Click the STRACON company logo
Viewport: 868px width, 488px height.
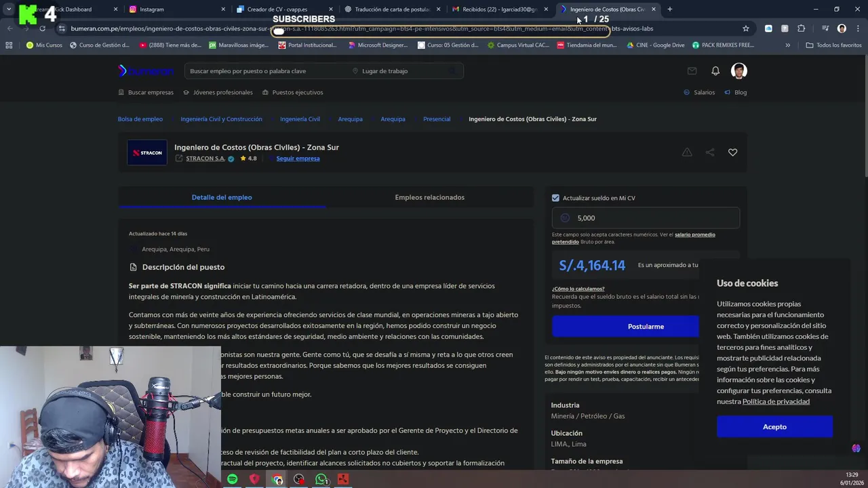tap(147, 152)
